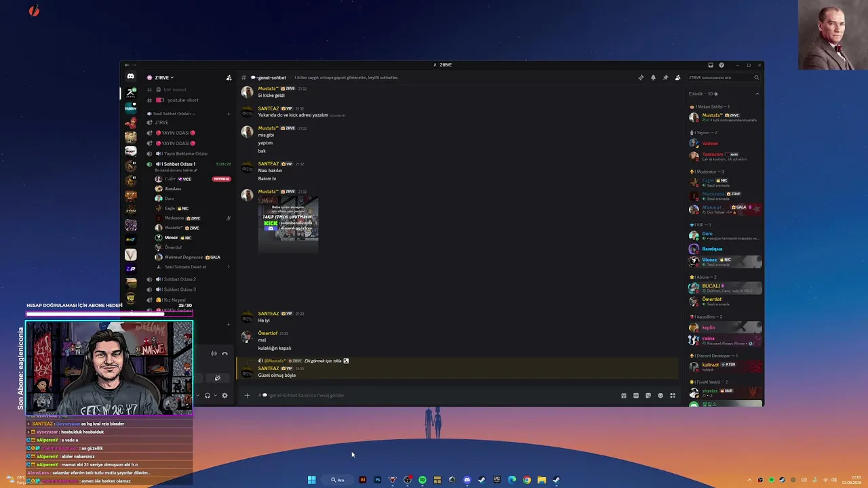Collapse the Etkinlik section chevron

(757, 94)
